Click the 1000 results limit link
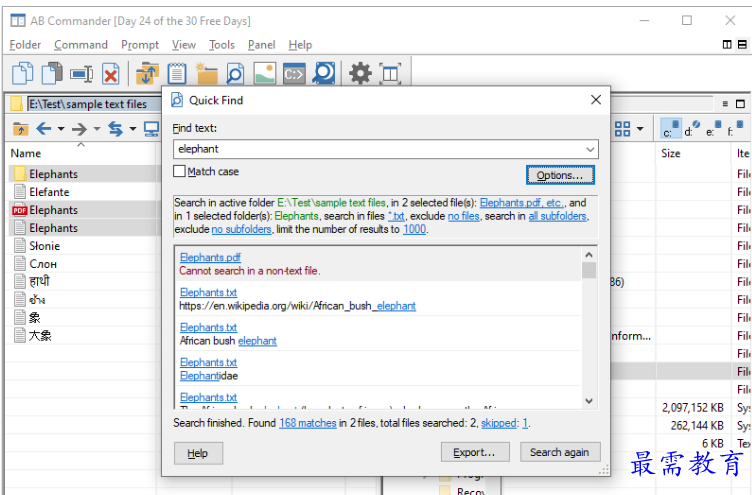Image resolution: width=752 pixels, height=495 pixels. tap(414, 229)
